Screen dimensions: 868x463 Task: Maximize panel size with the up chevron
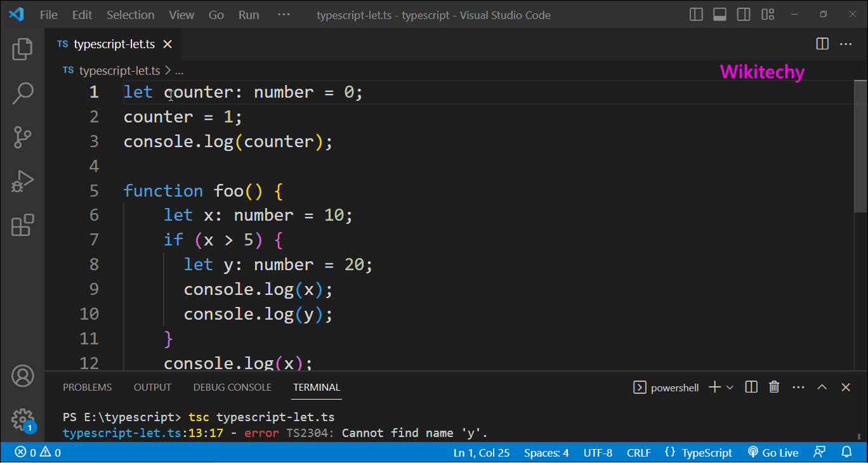[822, 387]
